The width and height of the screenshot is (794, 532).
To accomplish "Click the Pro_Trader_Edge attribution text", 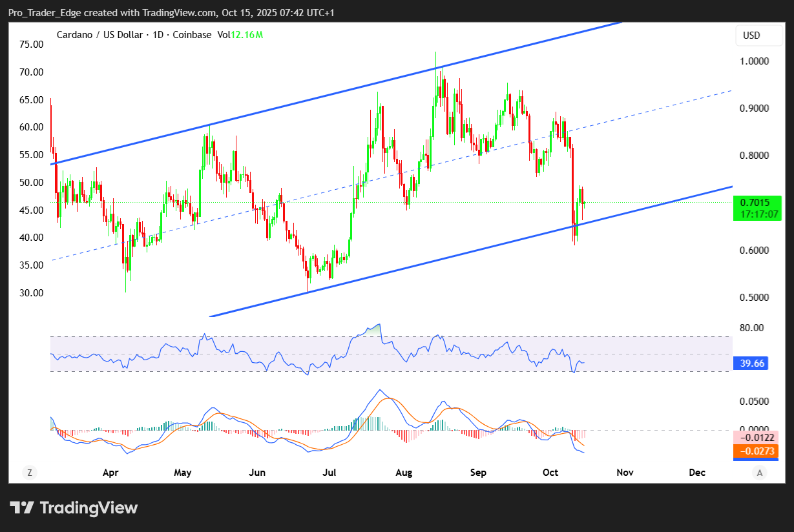I will coord(45,13).
